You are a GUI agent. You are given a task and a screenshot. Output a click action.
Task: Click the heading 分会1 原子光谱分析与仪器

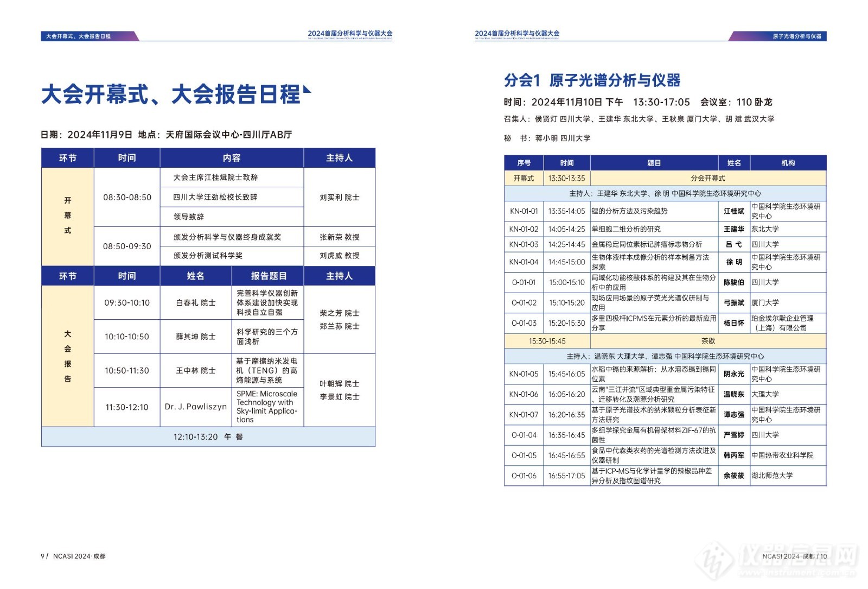tap(592, 80)
